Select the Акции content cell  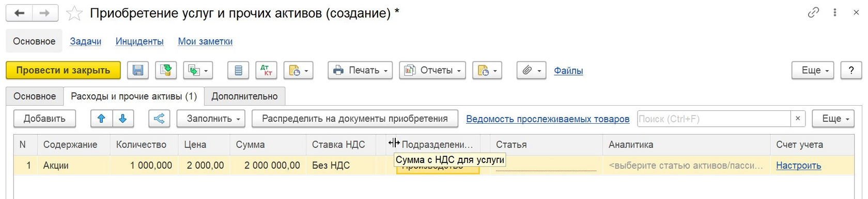[73, 165]
